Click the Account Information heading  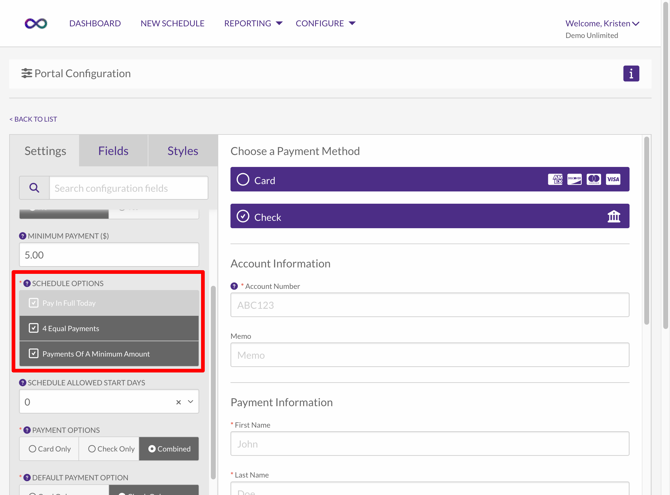[280, 264]
